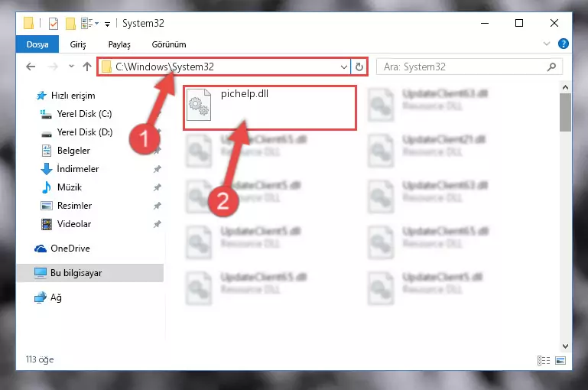588x390 pixels.
Task: Expand the ribbon with the chevron
Action: click(547, 44)
